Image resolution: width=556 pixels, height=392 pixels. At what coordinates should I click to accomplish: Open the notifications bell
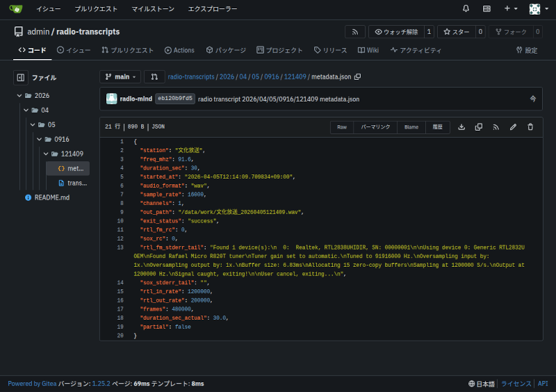(x=466, y=9)
